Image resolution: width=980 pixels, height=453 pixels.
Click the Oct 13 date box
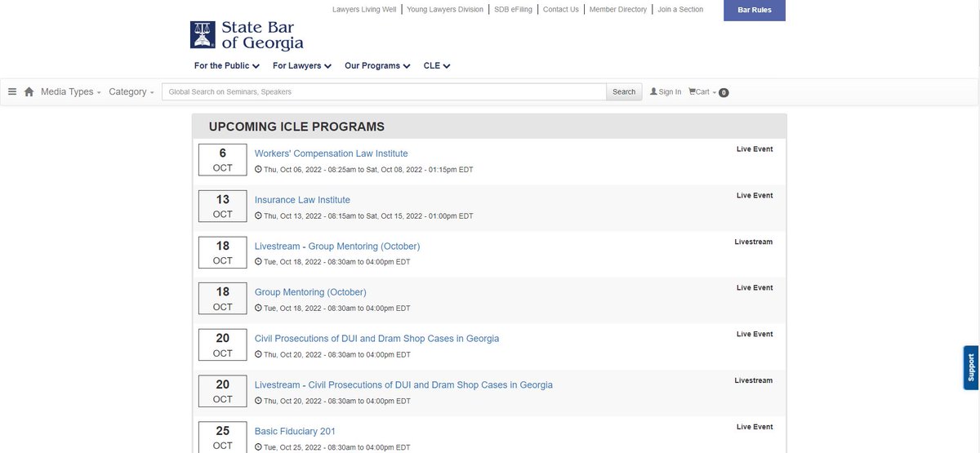(223, 207)
